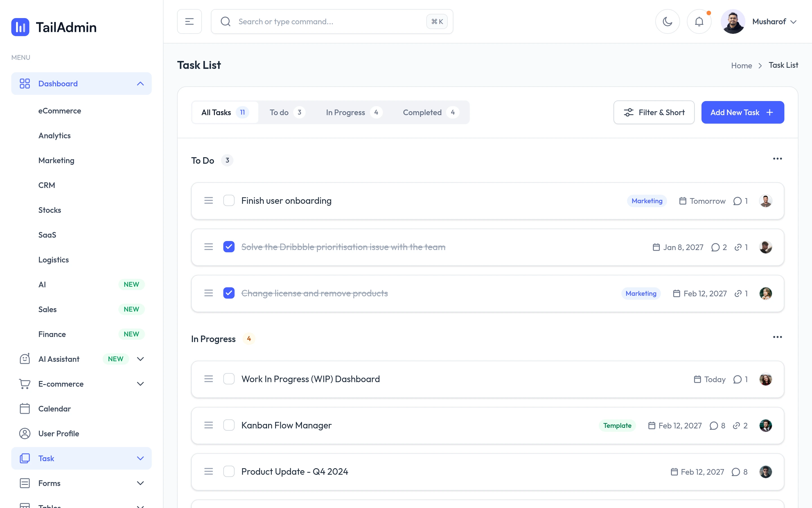Toggle the sidebar hamburger menu button
812x508 pixels.
(x=189, y=21)
